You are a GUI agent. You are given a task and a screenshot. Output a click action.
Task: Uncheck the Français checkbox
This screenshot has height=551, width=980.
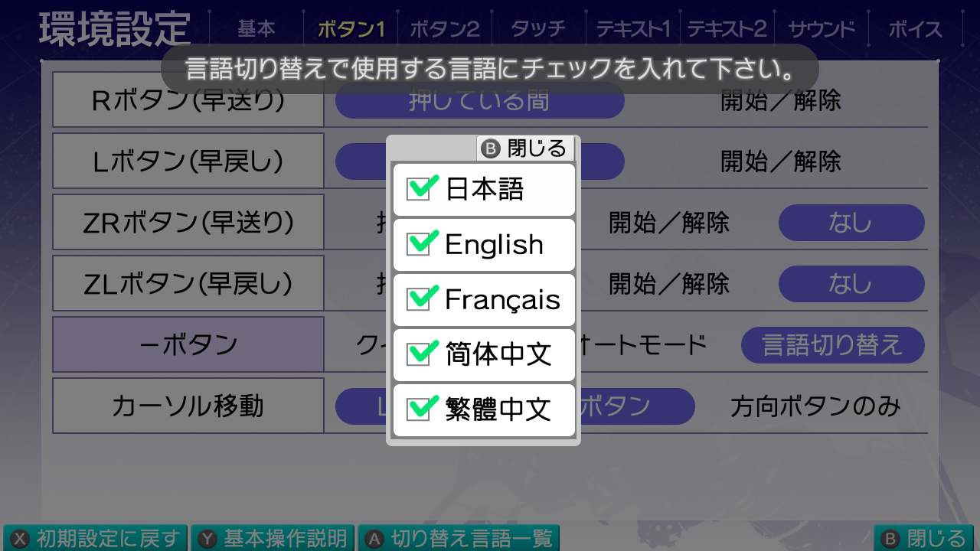click(x=419, y=299)
